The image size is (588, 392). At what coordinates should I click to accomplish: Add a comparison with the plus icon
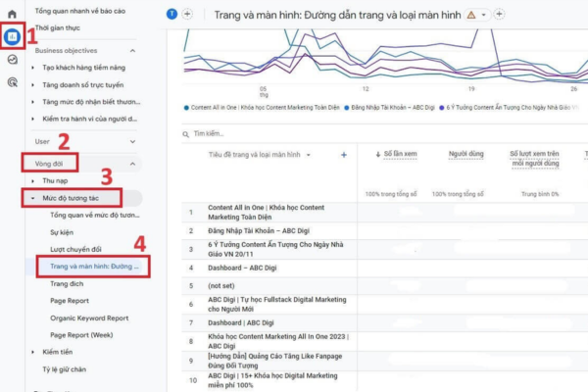[187, 15]
